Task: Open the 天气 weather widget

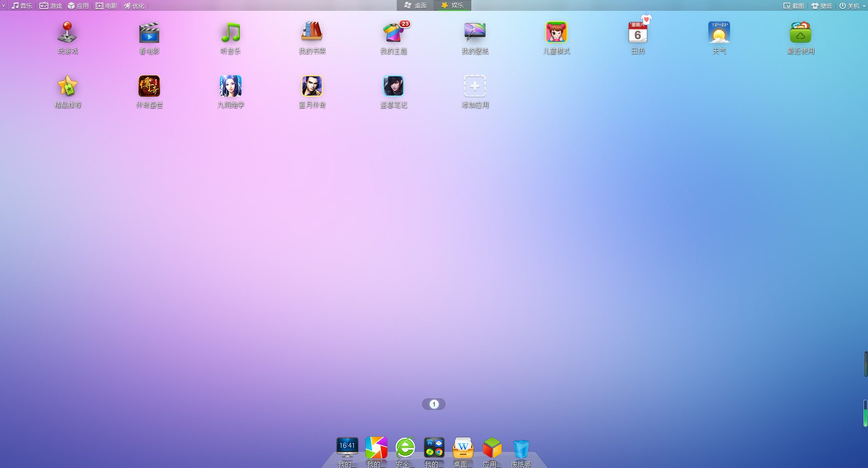Action: pyautogui.click(x=719, y=33)
